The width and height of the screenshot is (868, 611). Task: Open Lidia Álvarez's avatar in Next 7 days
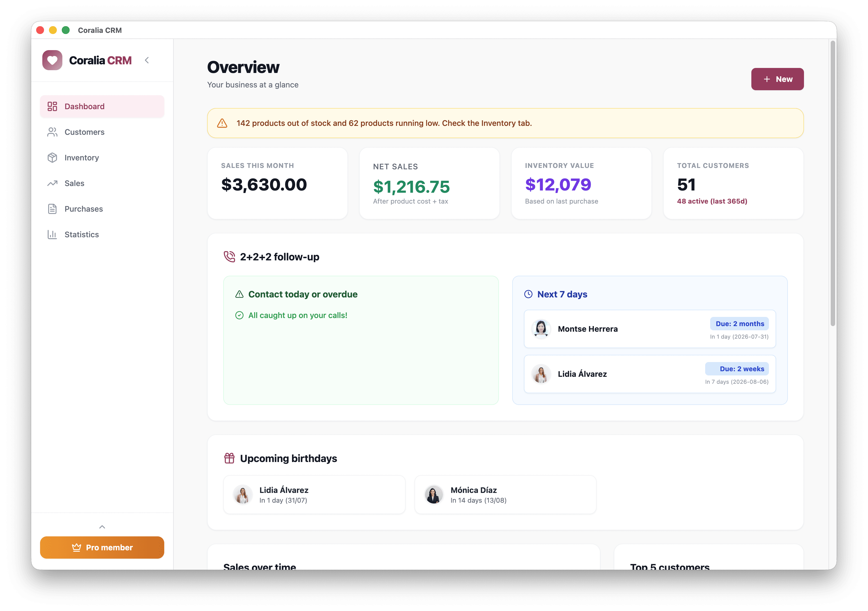[x=541, y=374]
